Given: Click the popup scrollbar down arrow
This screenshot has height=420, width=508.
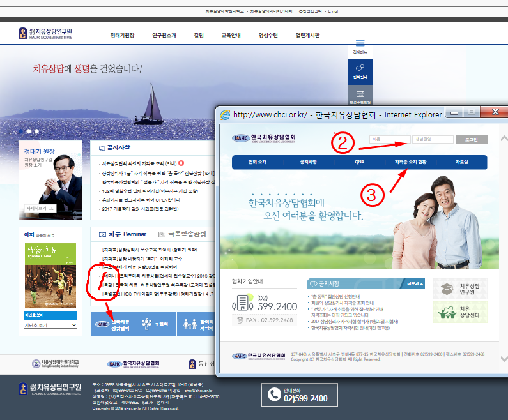Looking at the screenshot, I should [504, 359].
